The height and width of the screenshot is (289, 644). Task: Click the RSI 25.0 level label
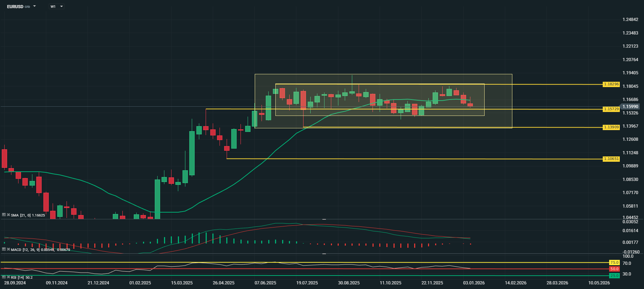pyautogui.click(x=614, y=275)
